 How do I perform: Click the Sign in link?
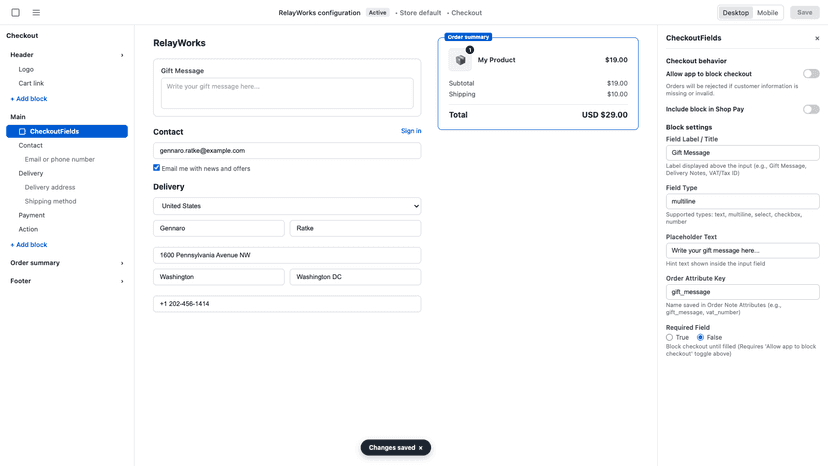click(x=411, y=131)
